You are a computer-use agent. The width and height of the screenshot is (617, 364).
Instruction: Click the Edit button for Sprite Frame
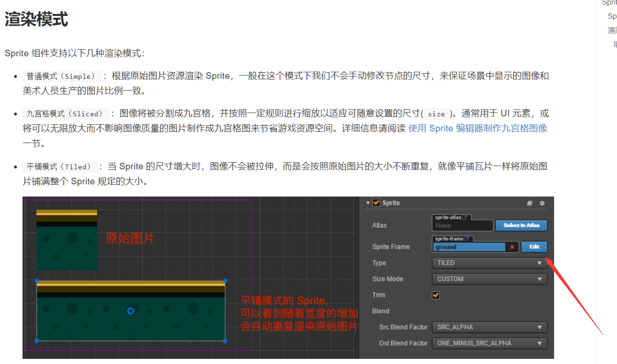[x=534, y=247]
